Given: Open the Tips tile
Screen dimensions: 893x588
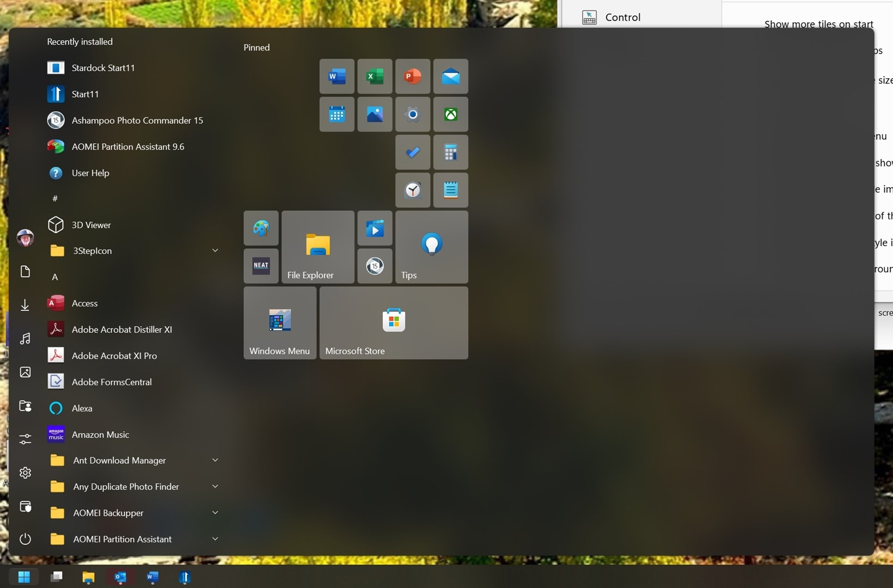Looking at the screenshot, I should tap(432, 247).
